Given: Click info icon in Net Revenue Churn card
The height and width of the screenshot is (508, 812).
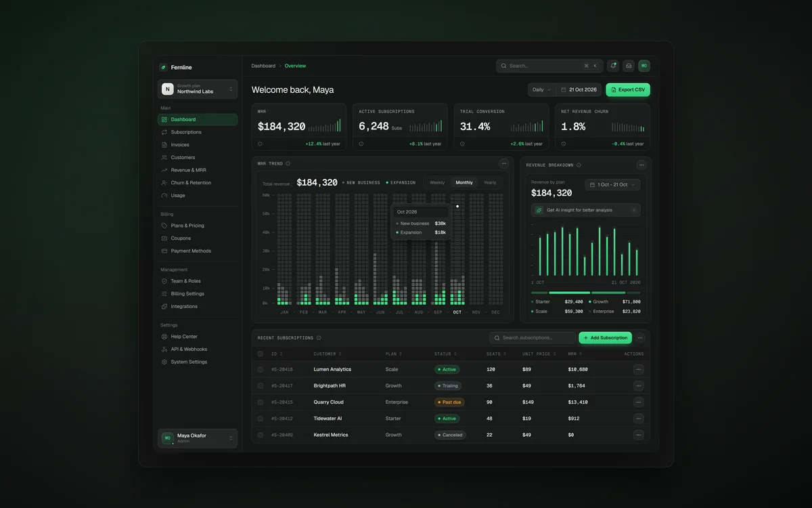Looking at the screenshot, I should 564,144.
